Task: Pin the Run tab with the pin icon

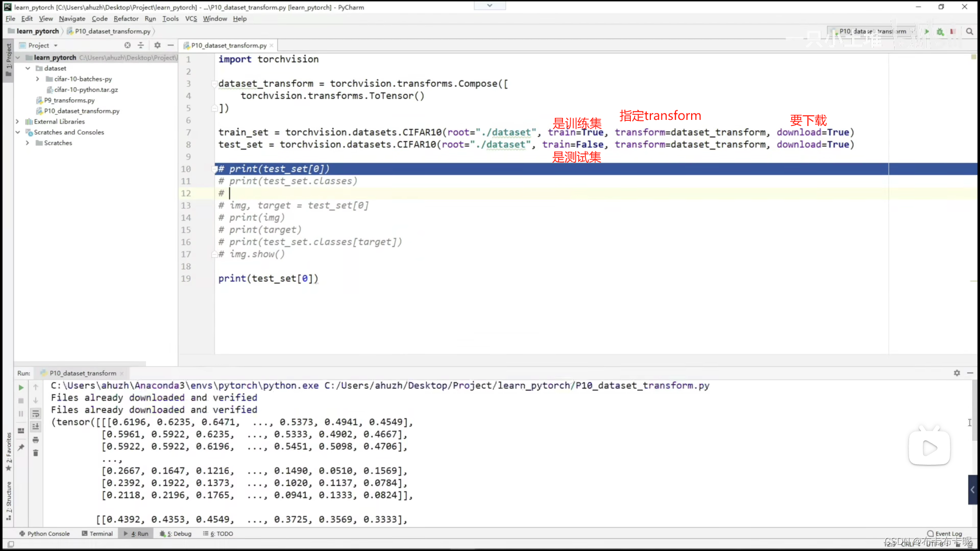Action: coord(21,447)
